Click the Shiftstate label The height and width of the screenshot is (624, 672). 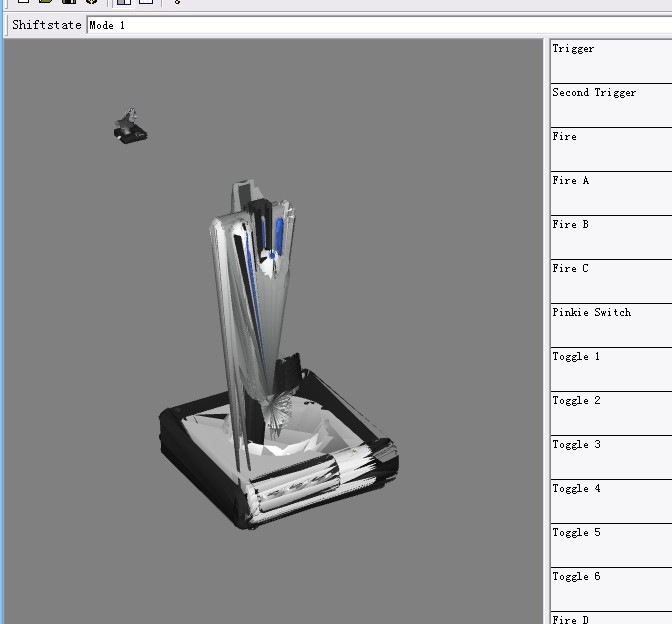click(46, 25)
